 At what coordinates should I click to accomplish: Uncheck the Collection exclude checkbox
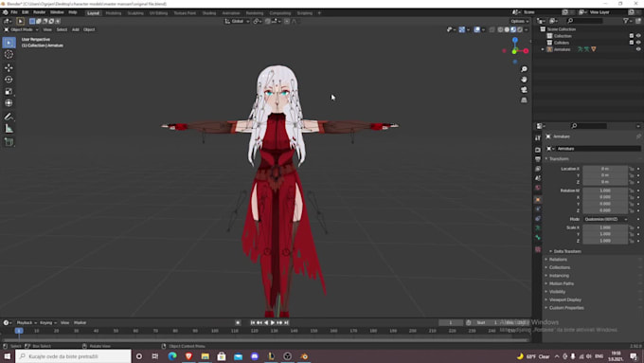click(x=632, y=36)
